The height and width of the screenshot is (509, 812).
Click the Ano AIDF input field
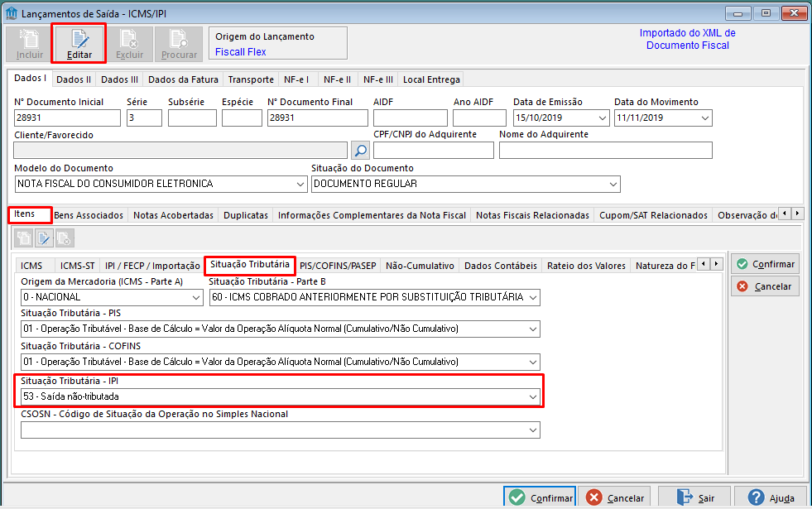coord(479,118)
